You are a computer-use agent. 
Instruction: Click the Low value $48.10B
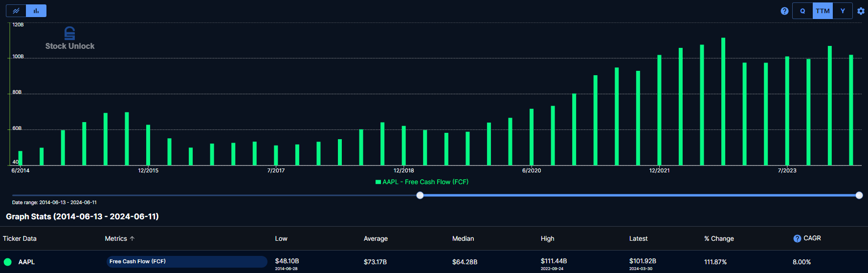pyautogui.click(x=287, y=261)
